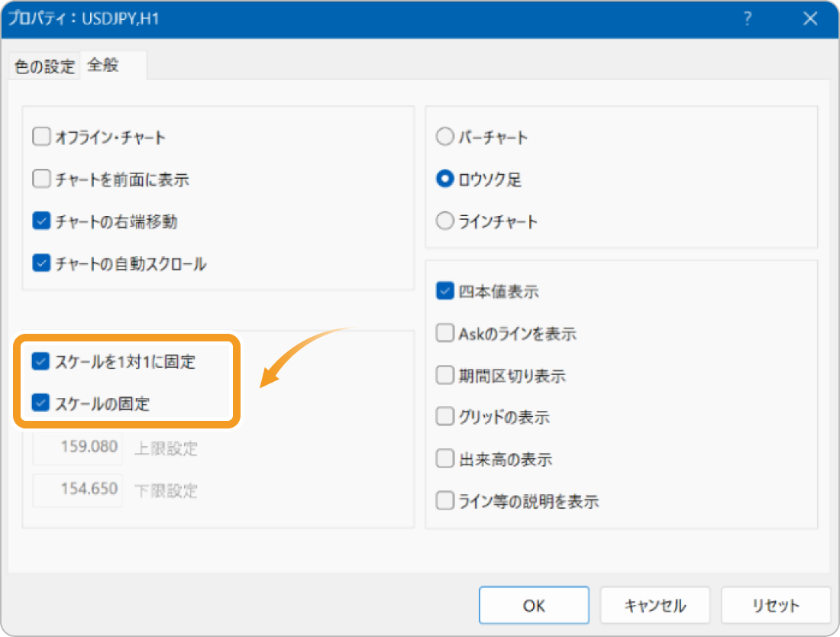Uncheck チャートの右端移動
This screenshot has width=840, height=637.
tap(41, 221)
